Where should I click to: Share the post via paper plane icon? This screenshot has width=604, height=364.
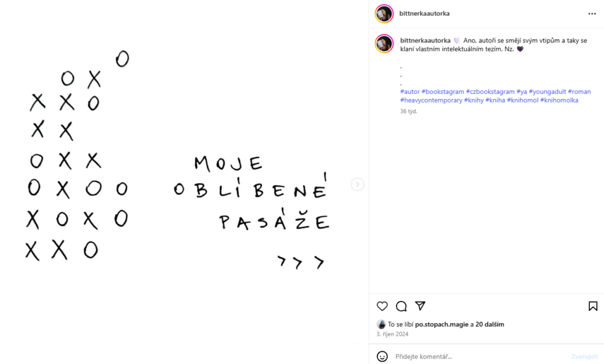[x=420, y=306]
